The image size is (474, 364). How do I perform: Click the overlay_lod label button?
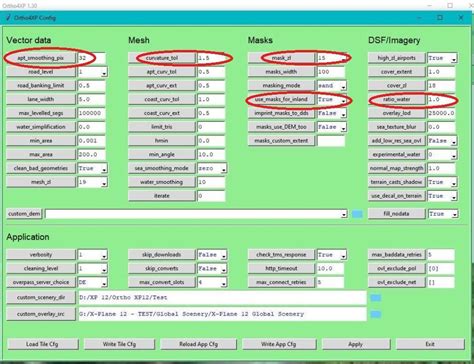pyautogui.click(x=397, y=113)
